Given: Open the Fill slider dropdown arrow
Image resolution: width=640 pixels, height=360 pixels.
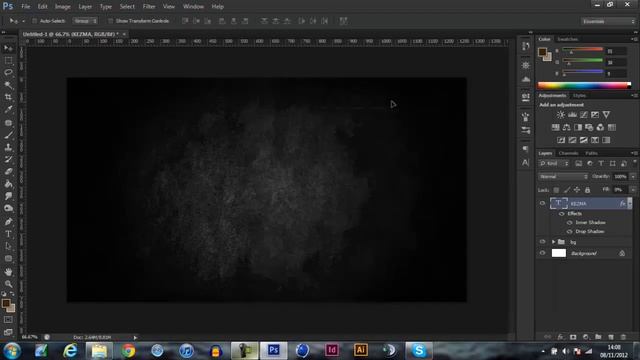Looking at the screenshot, I should [633, 190].
